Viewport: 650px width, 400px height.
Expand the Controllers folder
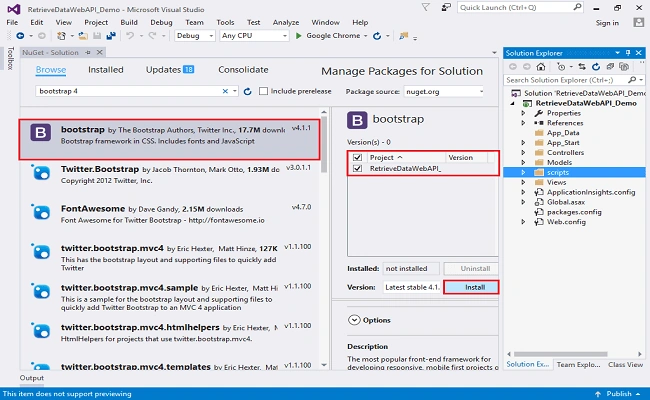pyautogui.click(x=523, y=153)
